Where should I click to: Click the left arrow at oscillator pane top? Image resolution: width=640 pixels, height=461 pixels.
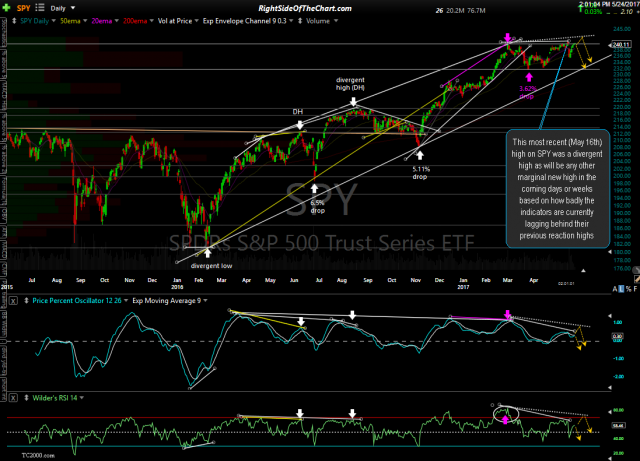click(610, 316)
